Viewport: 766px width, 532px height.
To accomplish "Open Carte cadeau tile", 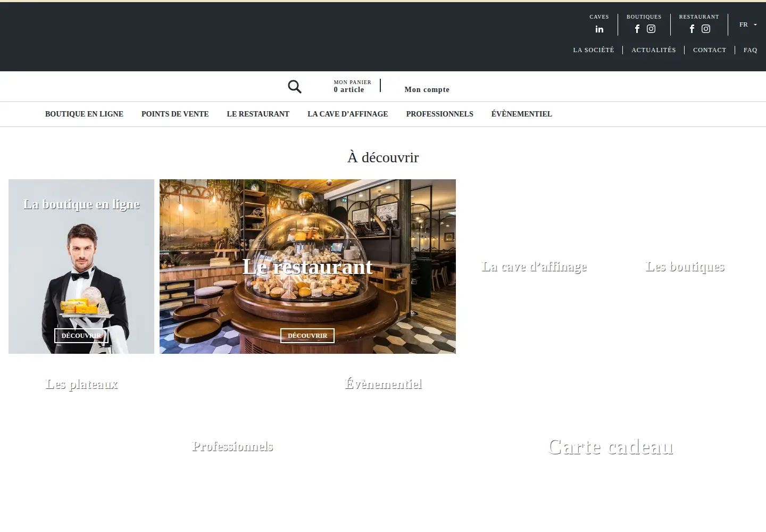I will [x=611, y=447].
